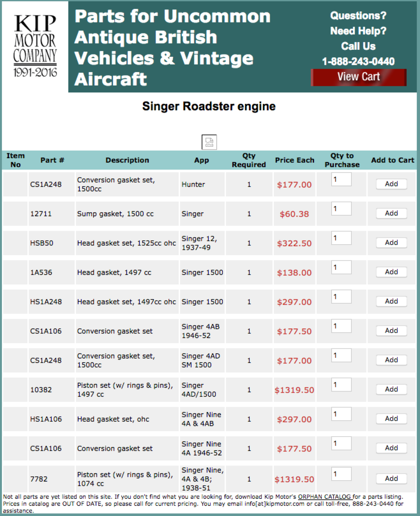
Task: Click quantity input for part 7782
Action: pyautogui.click(x=341, y=474)
